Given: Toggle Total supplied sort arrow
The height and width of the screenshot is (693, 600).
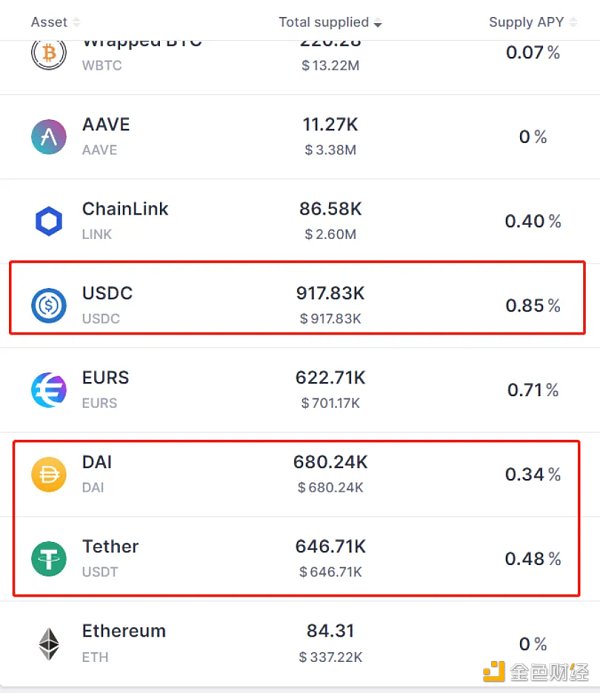Looking at the screenshot, I should point(378,23).
